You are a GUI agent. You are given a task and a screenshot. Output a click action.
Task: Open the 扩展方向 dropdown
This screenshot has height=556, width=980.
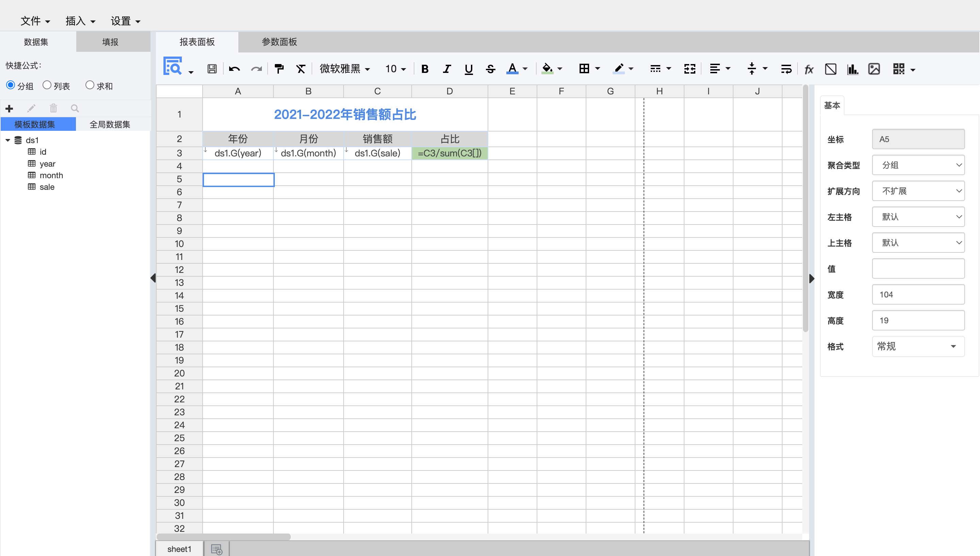coord(918,191)
